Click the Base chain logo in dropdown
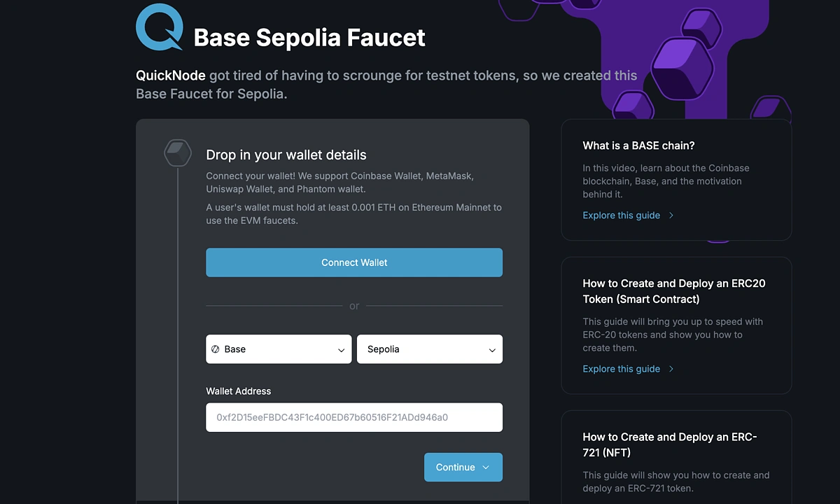The width and height of the screenshot is (840, 504). click(216, 349)
